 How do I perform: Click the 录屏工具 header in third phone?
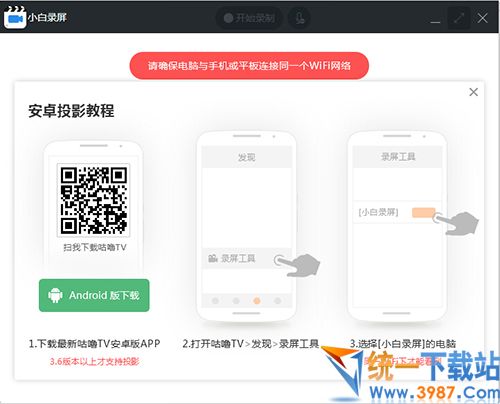pos(398,157)
